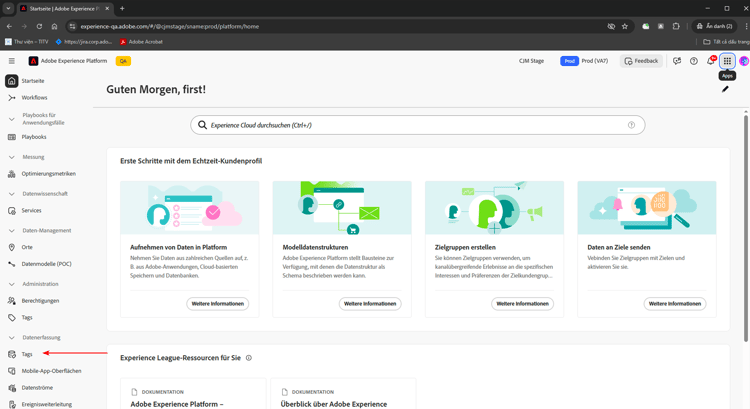Image resolution: width=750 pixels, height=409 pixels.
Task: Click the search info icon in search bar
Action: pos(631,125)
